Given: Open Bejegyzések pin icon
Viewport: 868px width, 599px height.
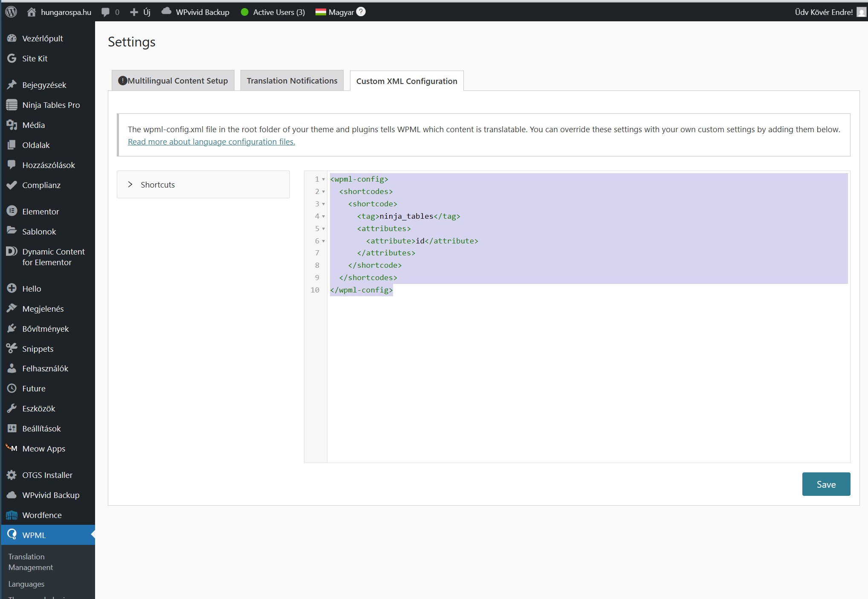Looking at the screenshot, I should click(x=12, y=85).
